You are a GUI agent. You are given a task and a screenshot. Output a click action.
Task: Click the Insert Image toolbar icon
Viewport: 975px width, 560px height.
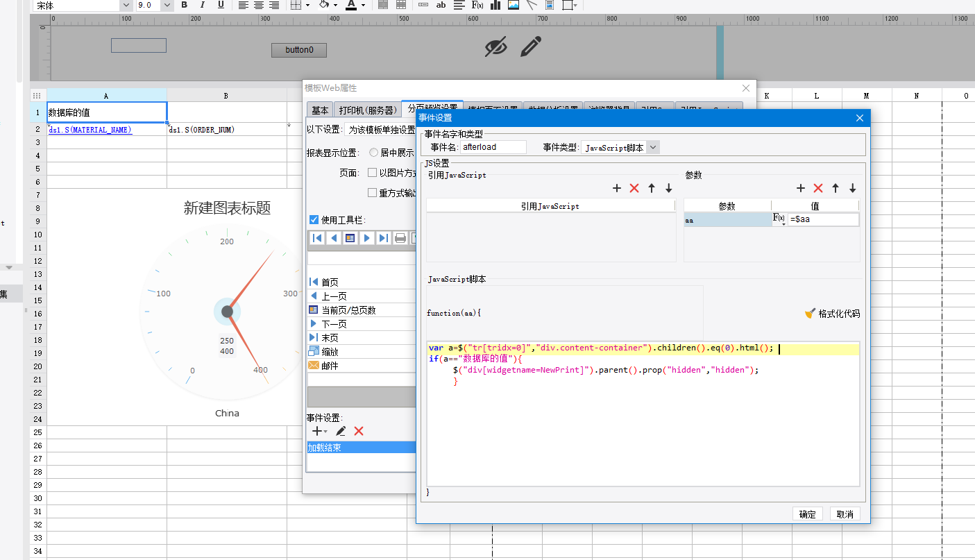pyautogui.click(x=514, y=5)
